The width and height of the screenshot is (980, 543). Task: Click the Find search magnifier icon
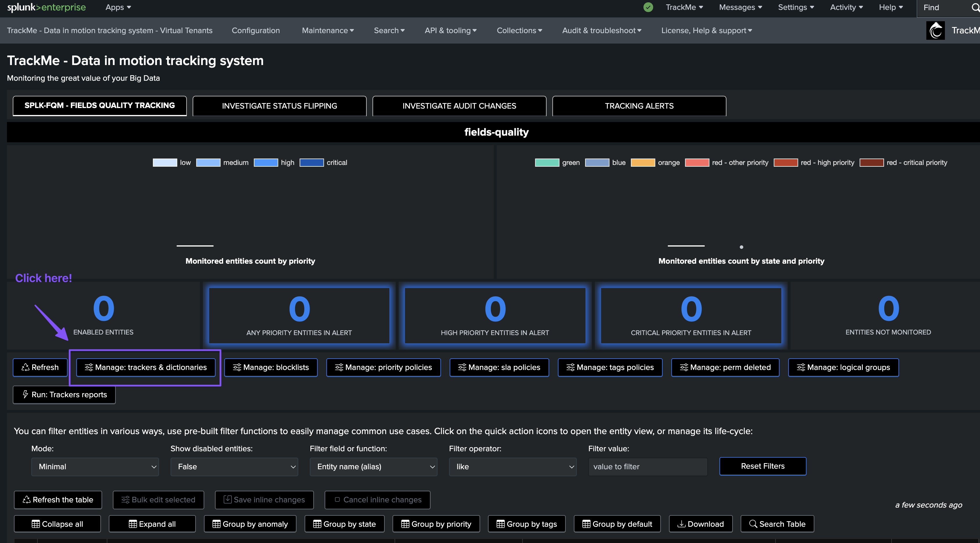click(x=975, y=8)
